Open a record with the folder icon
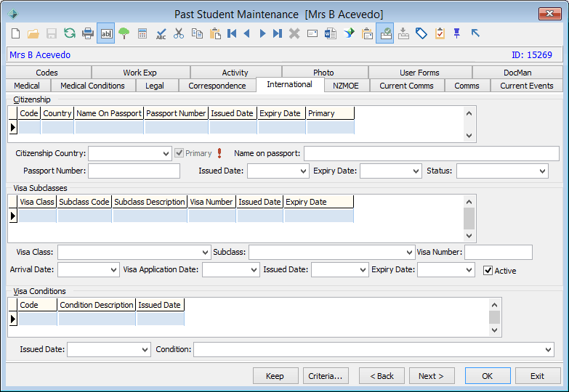 tap(33, 33)
